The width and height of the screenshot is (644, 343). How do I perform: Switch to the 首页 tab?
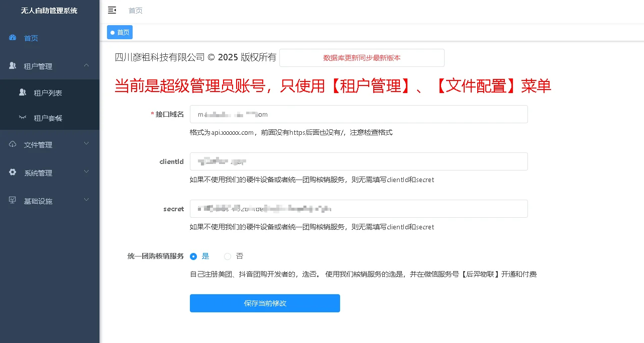[120, 32]
